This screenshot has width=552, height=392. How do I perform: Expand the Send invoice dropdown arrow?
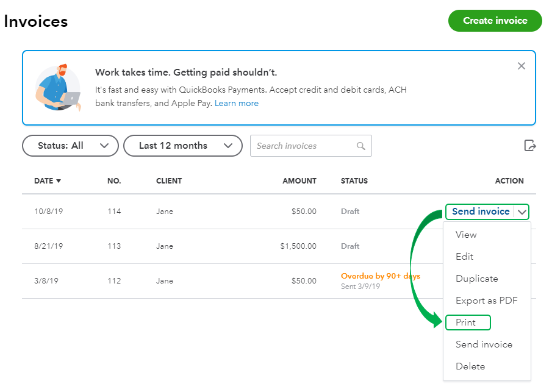point(522,212)
